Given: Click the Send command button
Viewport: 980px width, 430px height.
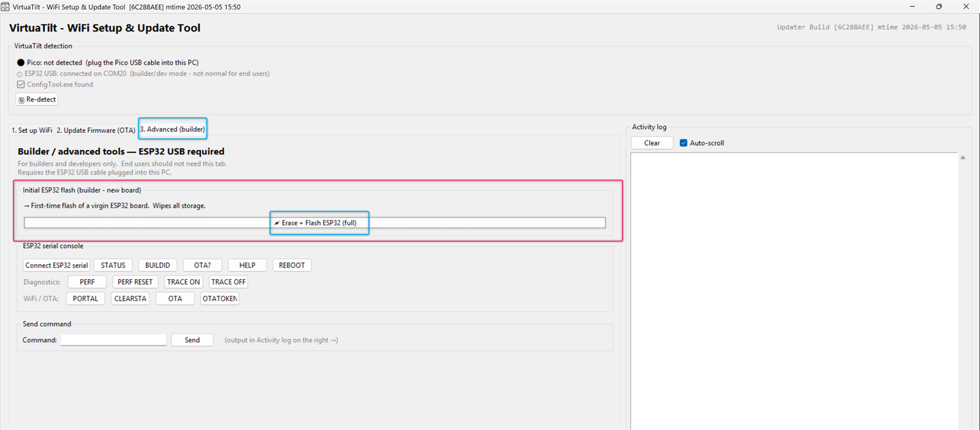Looking at the screenshot, I should (x=192, y=340).
